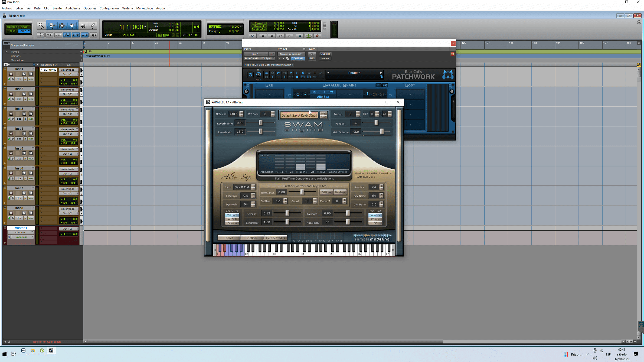Mute the Inst 3 track
This screenshot has height=362, width=644.
(x=31, y=114)
